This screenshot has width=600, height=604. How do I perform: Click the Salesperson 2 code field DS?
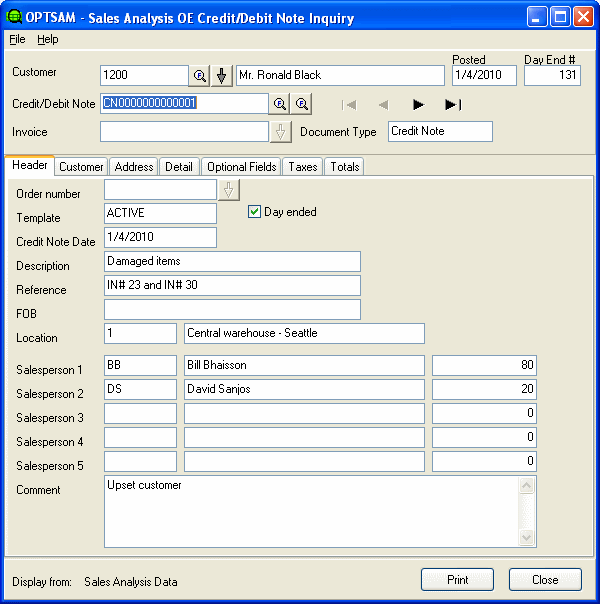[140, 389]
